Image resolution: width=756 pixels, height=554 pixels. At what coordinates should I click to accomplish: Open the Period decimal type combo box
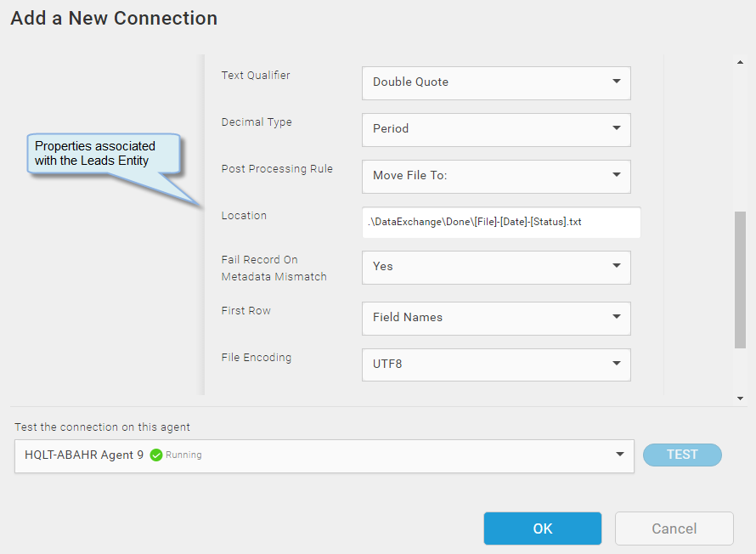(x=496, y=130)
